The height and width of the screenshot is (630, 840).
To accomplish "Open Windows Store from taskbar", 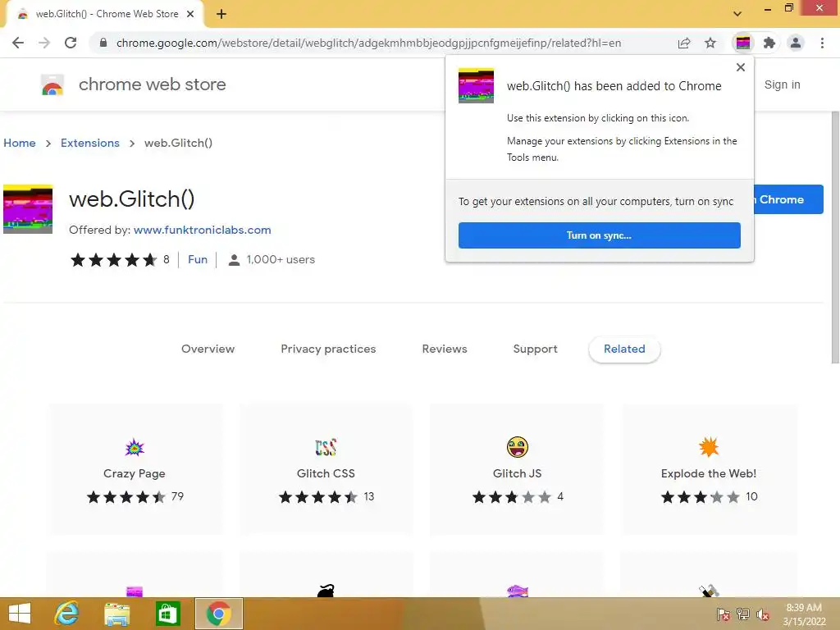I will [x=167, y=614].
